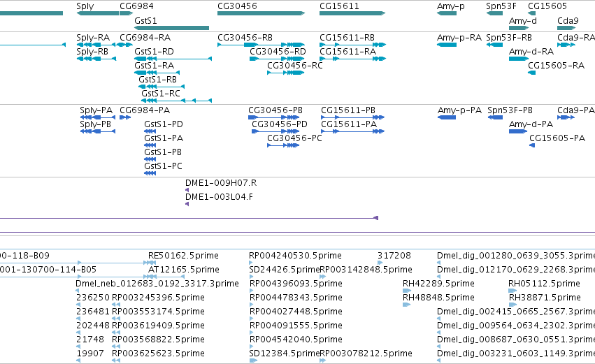595x364 pixels.
Task: Click the CG15605-PA protein label
Action: click(x=557, y=138)
